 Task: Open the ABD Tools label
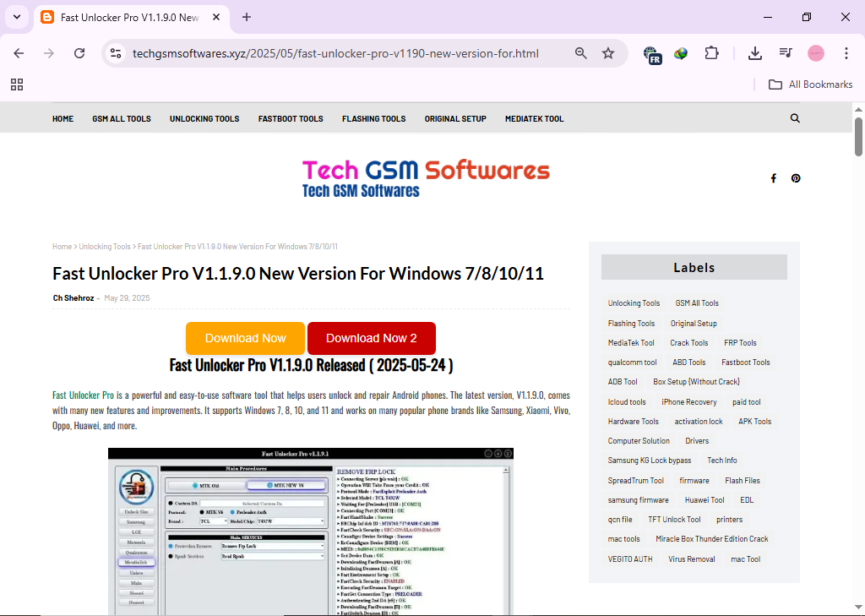click(689, 363)
